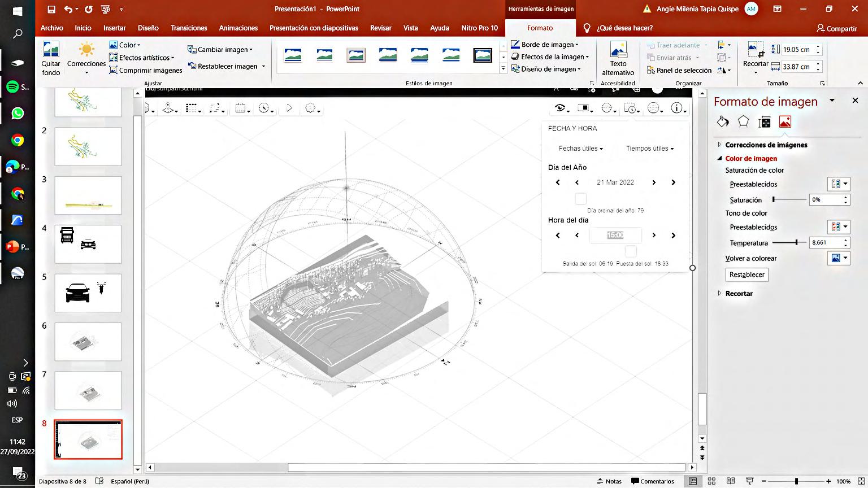Click the zoom percentage 100% in the status bar

point(844,481)
